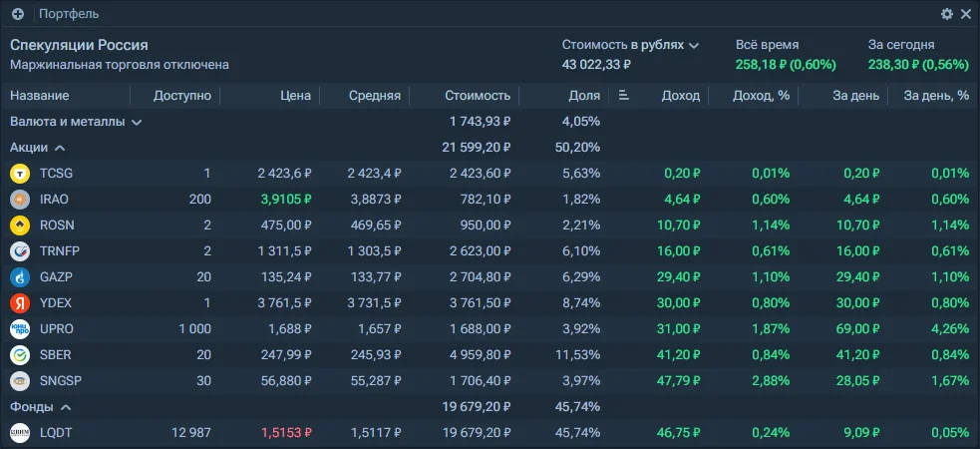Click the TCSG yellow logo icon
980x449 pixels.
20,174
